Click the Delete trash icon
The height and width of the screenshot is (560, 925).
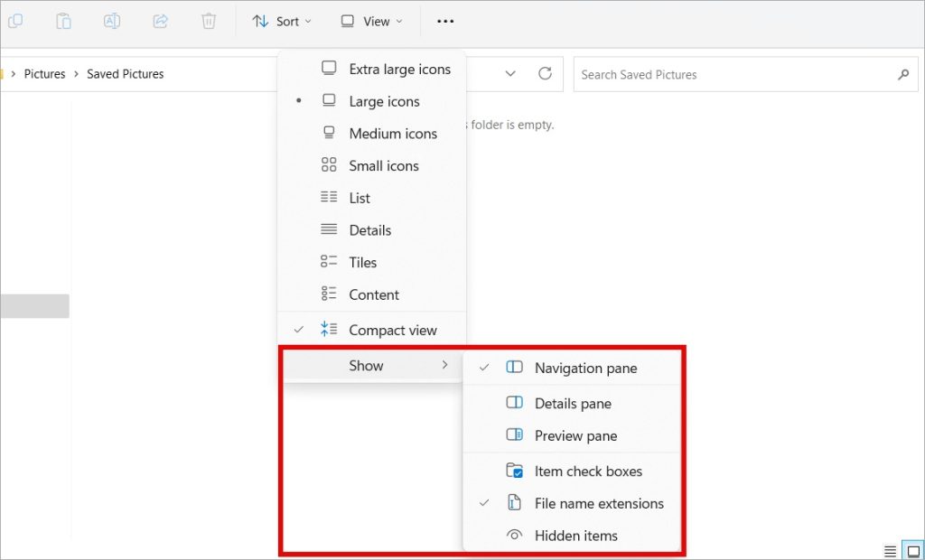pyautogui.click(x=209, y=21)
